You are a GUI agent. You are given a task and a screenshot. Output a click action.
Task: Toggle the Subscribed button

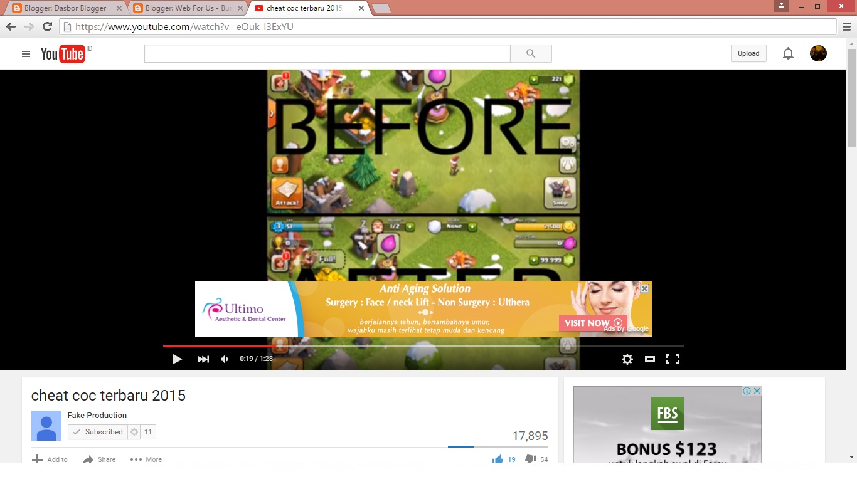(x=97, y=432)
